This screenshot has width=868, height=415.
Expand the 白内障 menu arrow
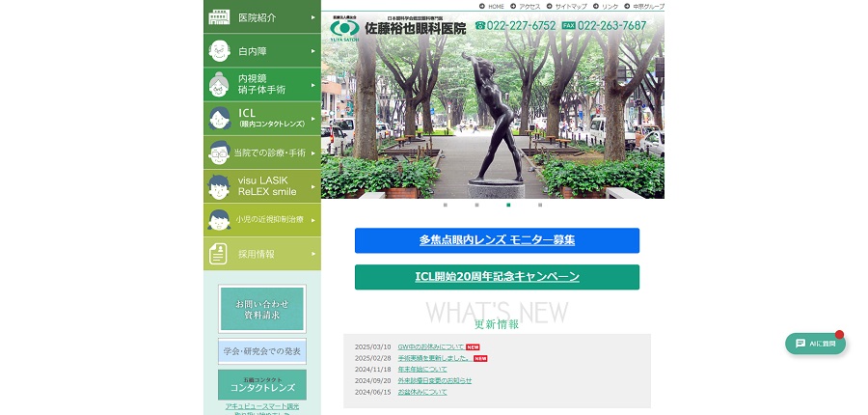pos(313,51)
